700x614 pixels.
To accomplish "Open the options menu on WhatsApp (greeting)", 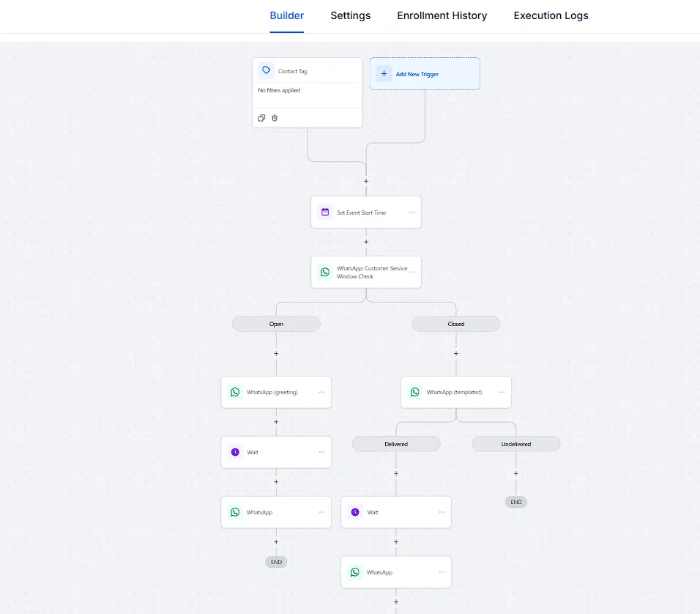I will pyautogui.click(x=321, y=392).
